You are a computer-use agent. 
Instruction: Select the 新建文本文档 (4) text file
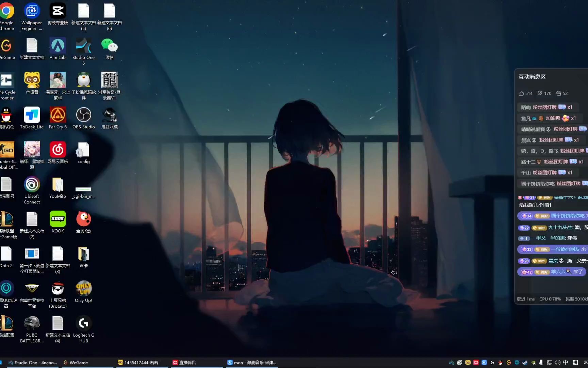point(58,329)
